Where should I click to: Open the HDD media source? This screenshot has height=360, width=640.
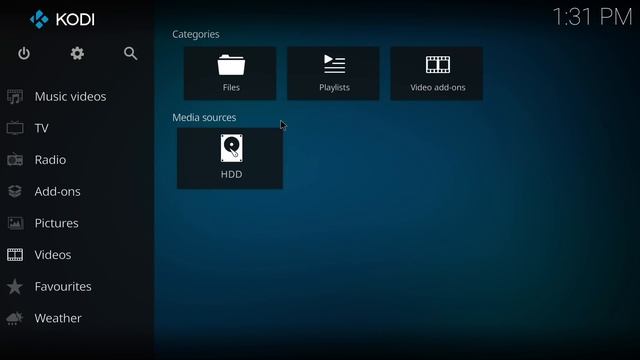pyautogui.click(x=230, y=158)
